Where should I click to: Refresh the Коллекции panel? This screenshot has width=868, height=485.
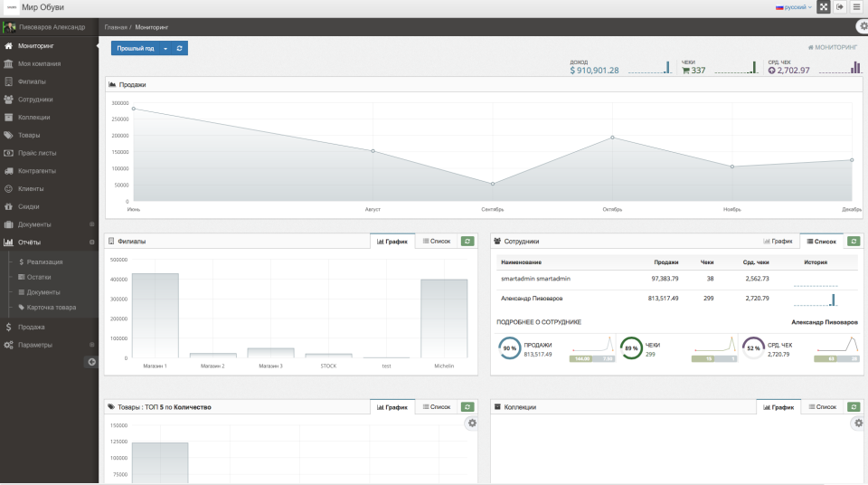854,407
